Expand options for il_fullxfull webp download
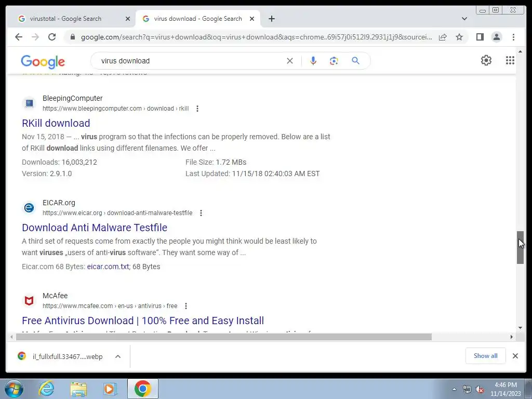This screenshot has width=532, height=399. pos(118,356)
